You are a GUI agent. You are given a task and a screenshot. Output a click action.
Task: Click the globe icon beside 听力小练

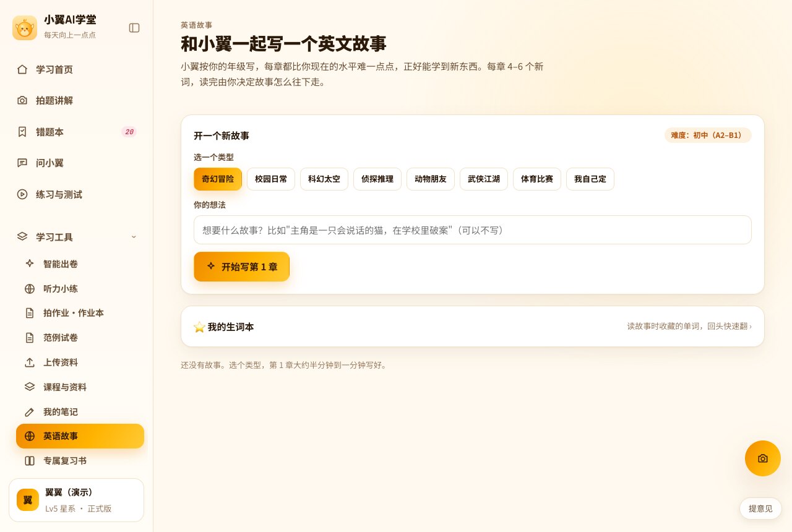tap(30, 288)
